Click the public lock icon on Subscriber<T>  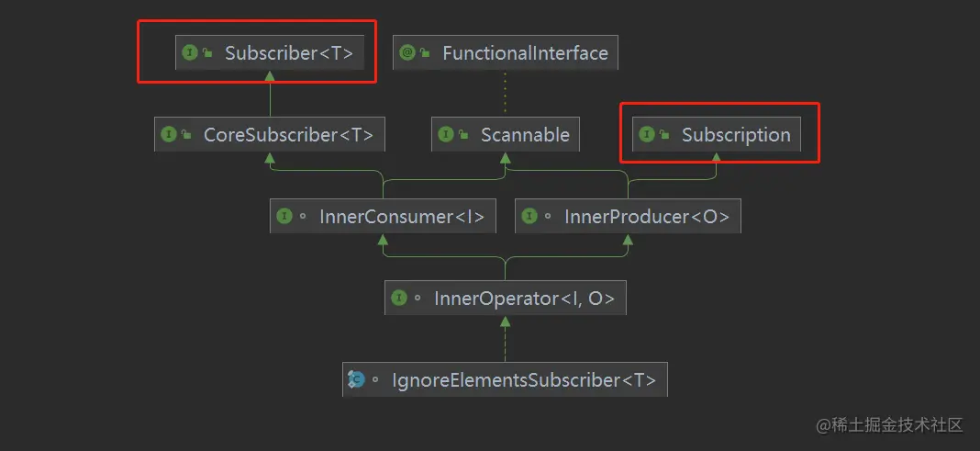click(x=208, y=53)
